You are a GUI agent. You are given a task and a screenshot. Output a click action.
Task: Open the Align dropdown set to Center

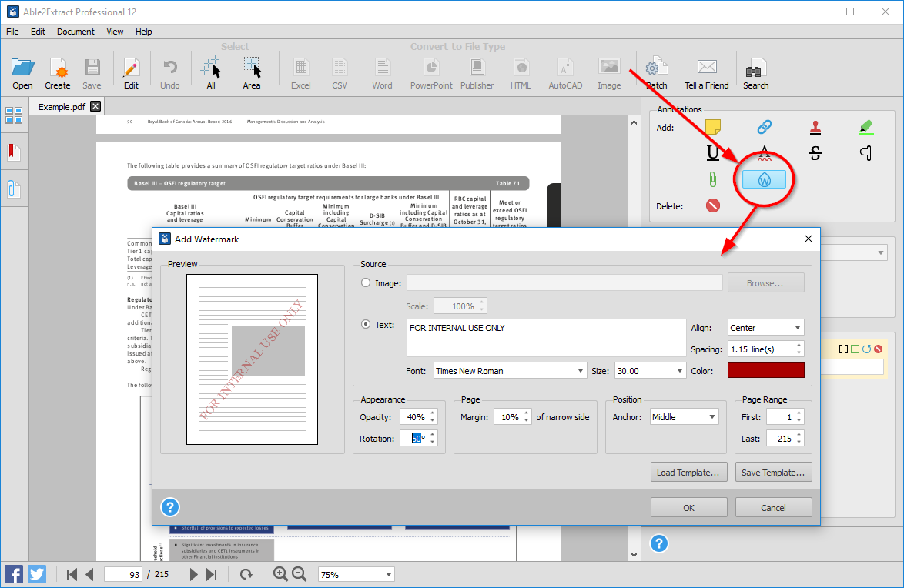point(765,327)
